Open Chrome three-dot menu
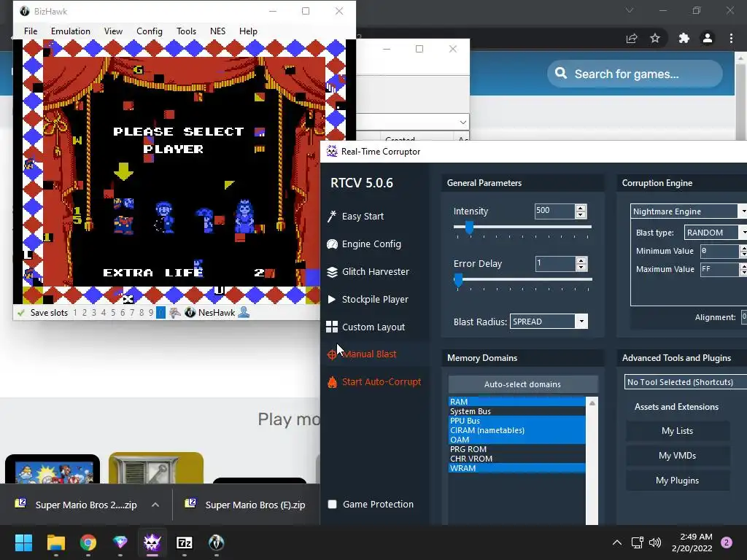747x560 pixels. point(731,38)
